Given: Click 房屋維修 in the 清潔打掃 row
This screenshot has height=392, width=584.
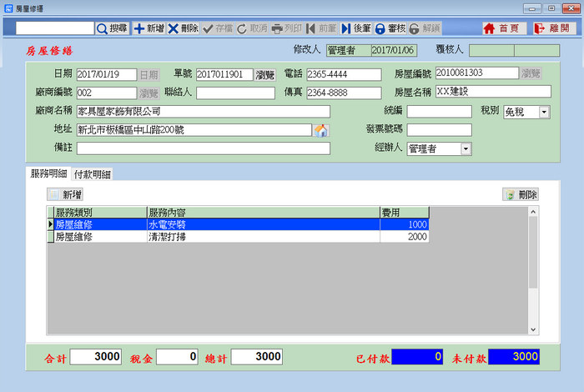Looking at the screenshot, I should point(101,237).
